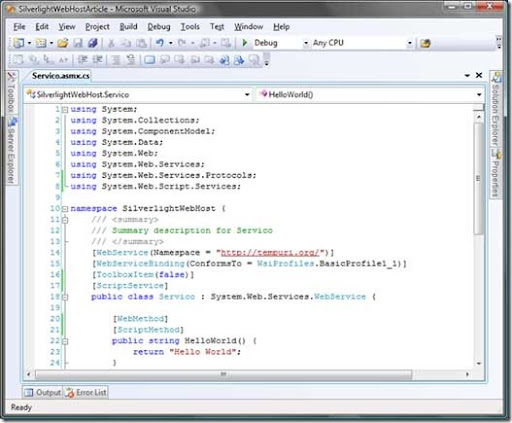Open the Undo history dropdown arrow
This screenshot has width=512, height=423.
pyautogui.click(x=171, y=43)
